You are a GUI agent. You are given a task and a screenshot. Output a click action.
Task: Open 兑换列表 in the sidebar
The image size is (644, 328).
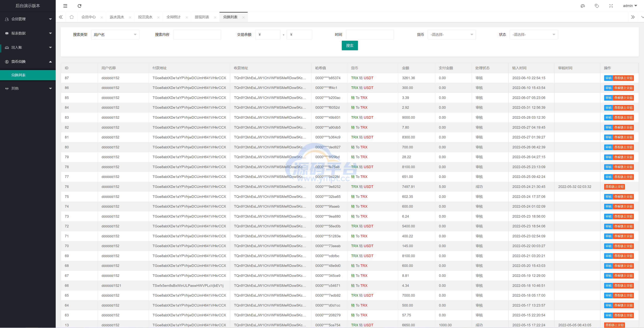pos(28,75)
